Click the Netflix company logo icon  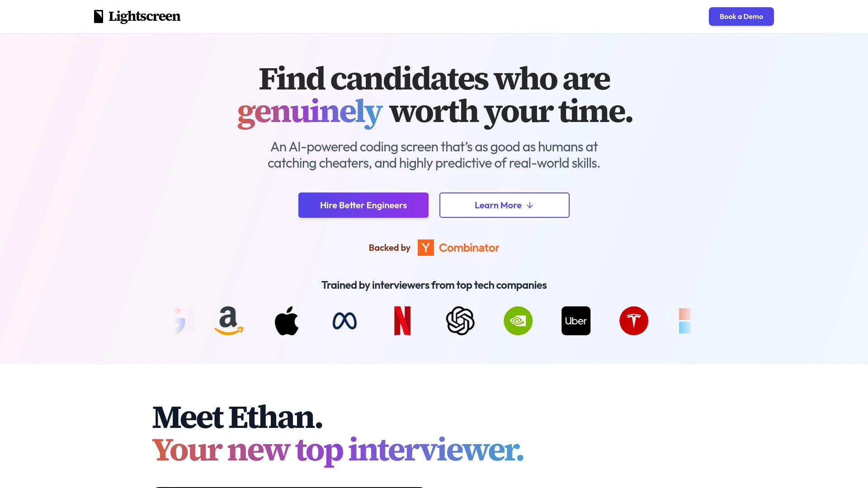(x=402, y=320)
